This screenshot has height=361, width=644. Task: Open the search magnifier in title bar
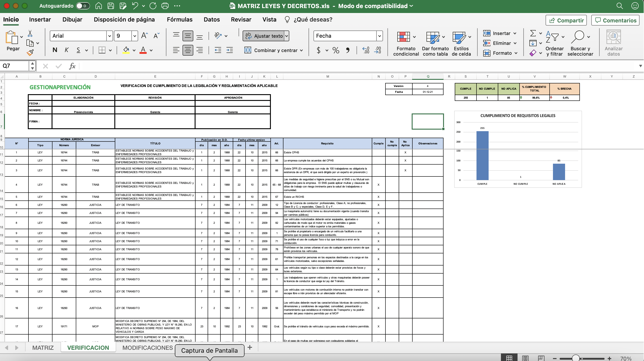click(x=620, y=6)
